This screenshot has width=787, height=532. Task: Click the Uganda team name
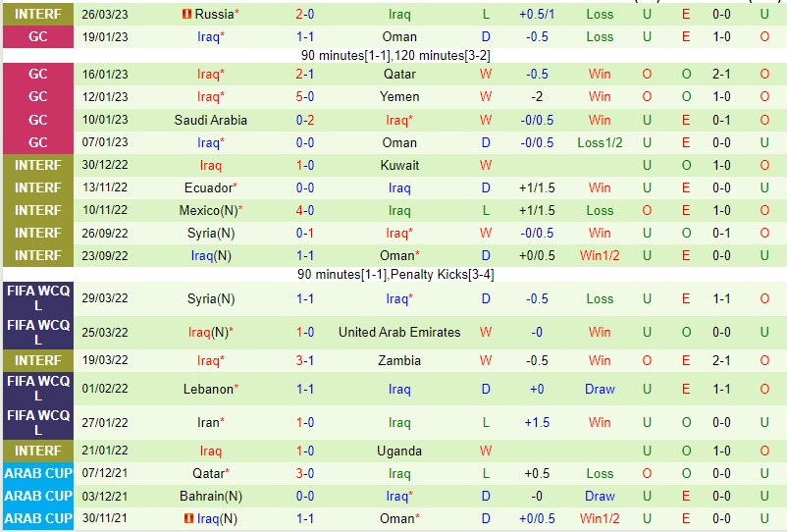point(399,451)
